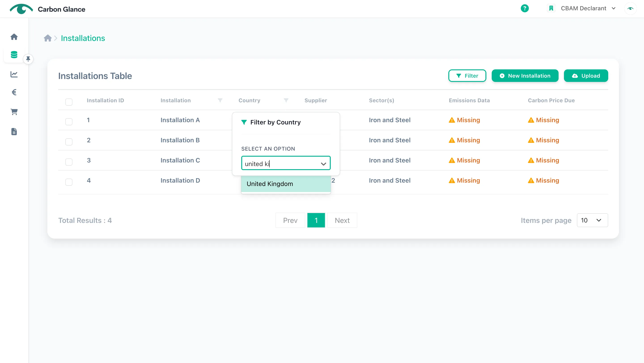Viewport: 644px width, 363px height.
Task: Click the Carbon Glance logo
Action: point(47,9)
